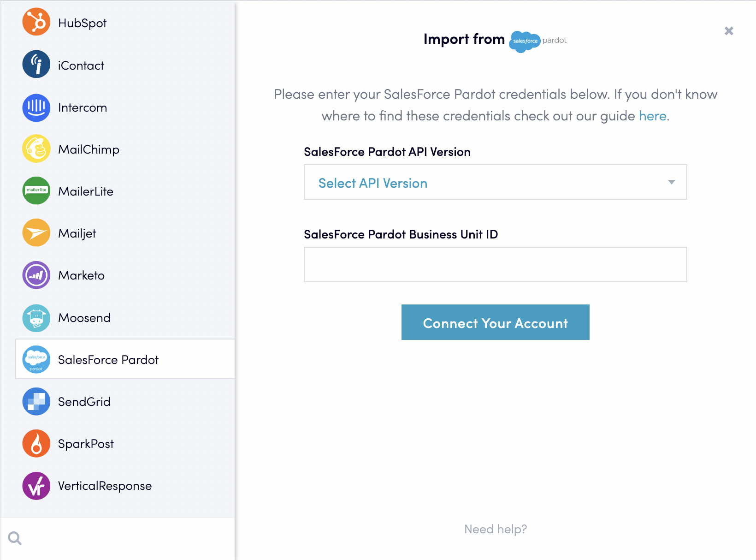Screen dimensions: 756x560
Task: Select the VerticalResponse icon
Action: click(36, 486)
